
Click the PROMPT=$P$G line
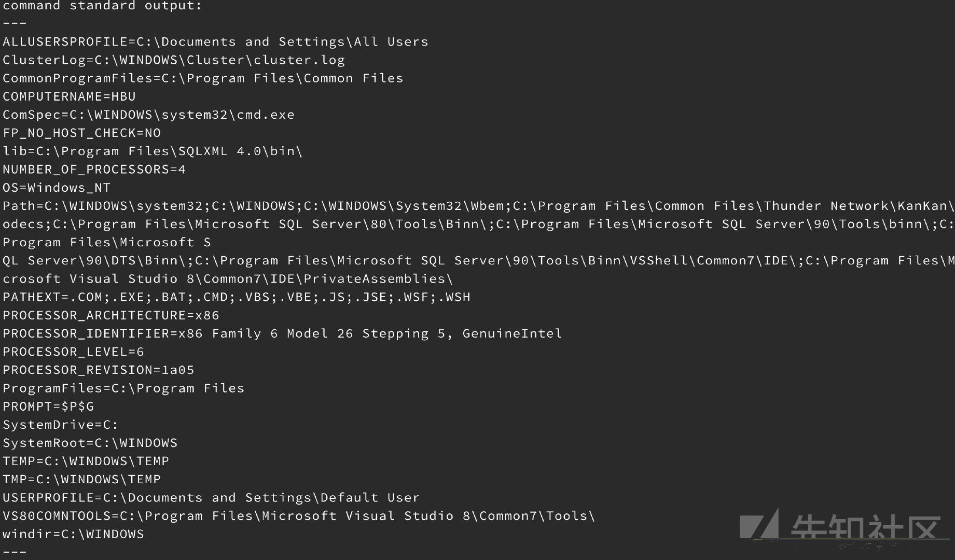click(x=48, y=407)
